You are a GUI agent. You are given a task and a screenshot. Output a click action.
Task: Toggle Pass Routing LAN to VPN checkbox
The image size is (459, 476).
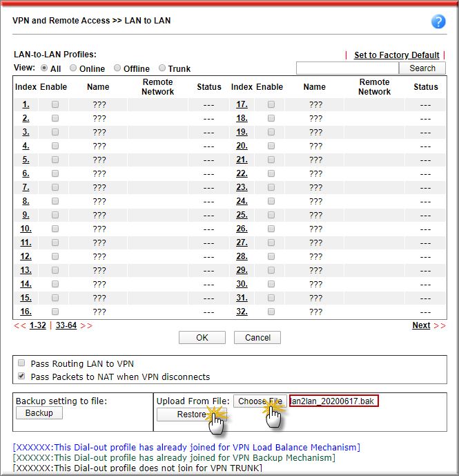(21, 363)
